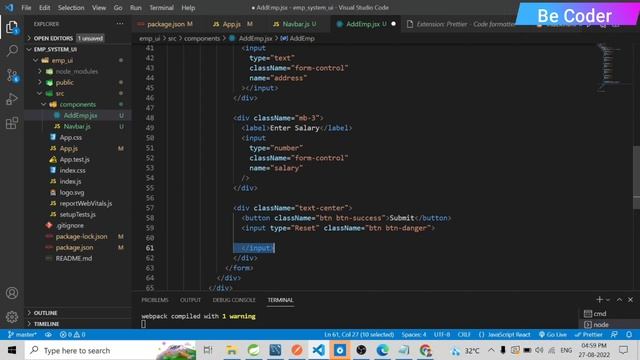Open the Run and Debug view
The image size is (640, 360).
pyautogui.click(x=12, y=99)
